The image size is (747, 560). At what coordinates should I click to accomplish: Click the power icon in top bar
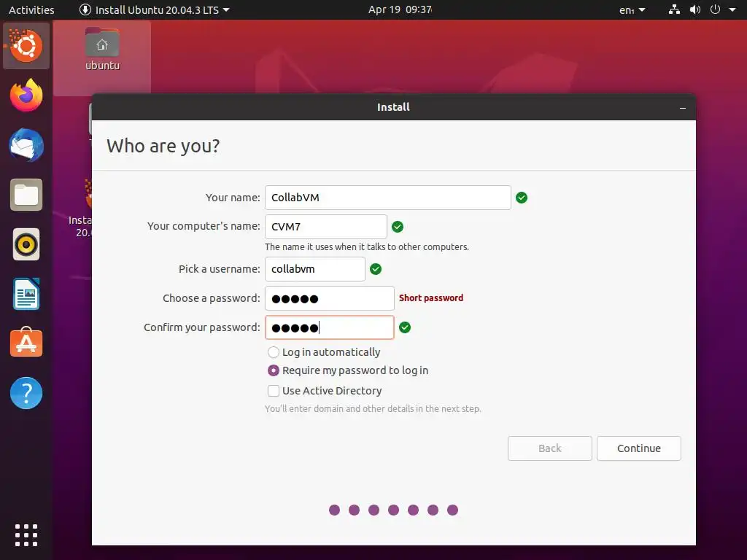pos(715,9)
